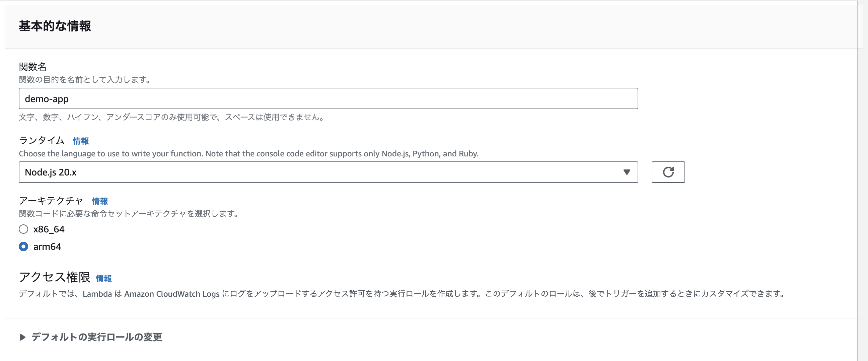This screenshot has width=868, height=361.
Task: Click the 基本的な情報 panel heading
Action: 55,26
